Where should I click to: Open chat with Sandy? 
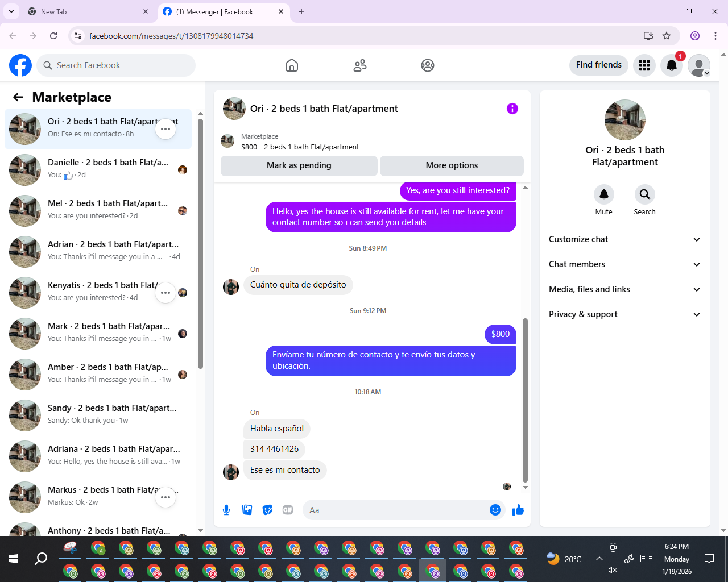click(x=98, y=415)
